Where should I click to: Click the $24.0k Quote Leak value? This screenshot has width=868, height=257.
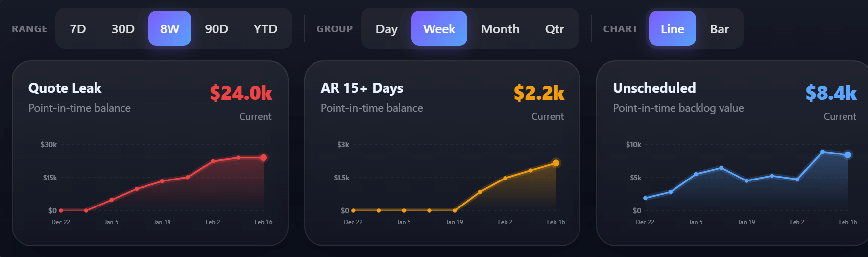241,93
